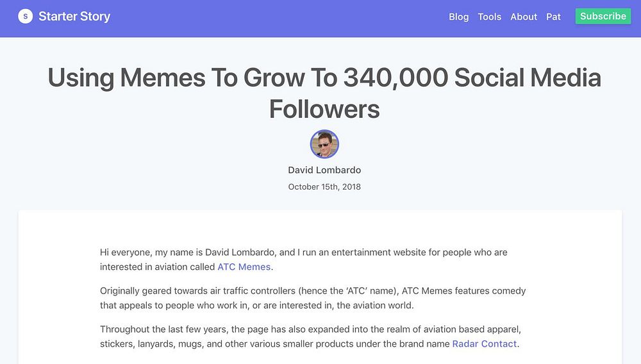This screenshot has width=641, height=364.
Task: Open the Blog menu item
Action: point(458,17)
